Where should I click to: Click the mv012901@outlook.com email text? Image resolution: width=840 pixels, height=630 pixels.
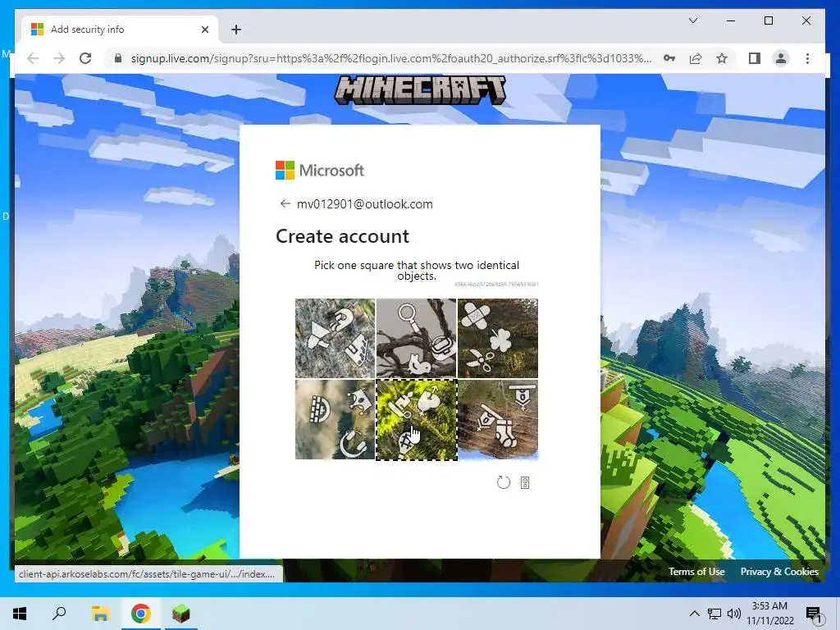tap(365, 204)
